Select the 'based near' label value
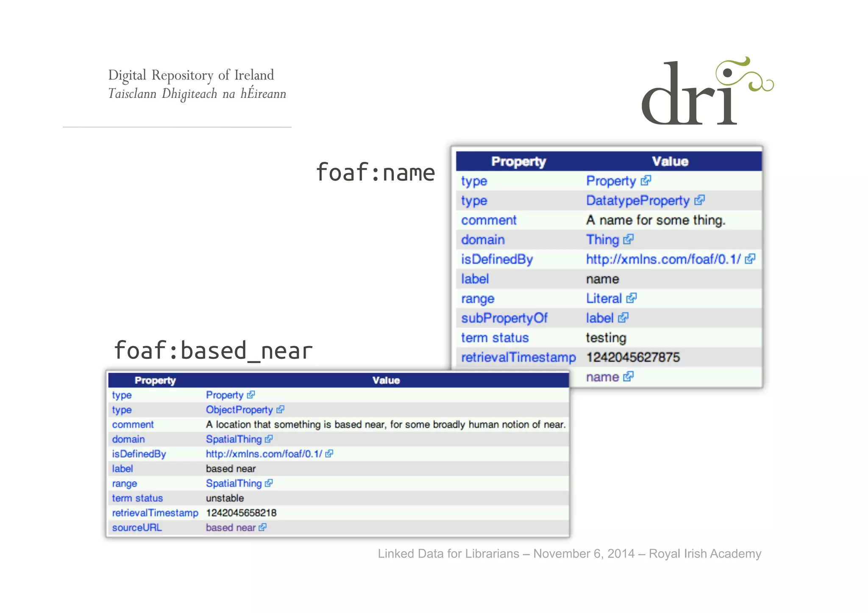 (x=231, y=469)
